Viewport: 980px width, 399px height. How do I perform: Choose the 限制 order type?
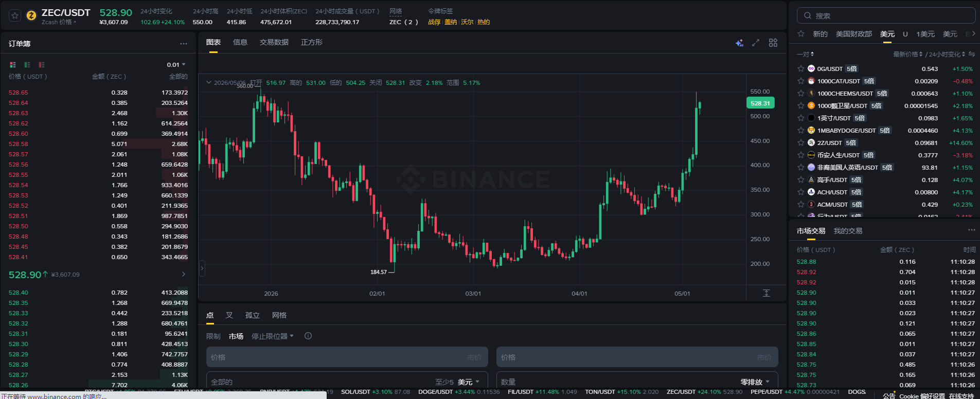(x=213, y=336)
